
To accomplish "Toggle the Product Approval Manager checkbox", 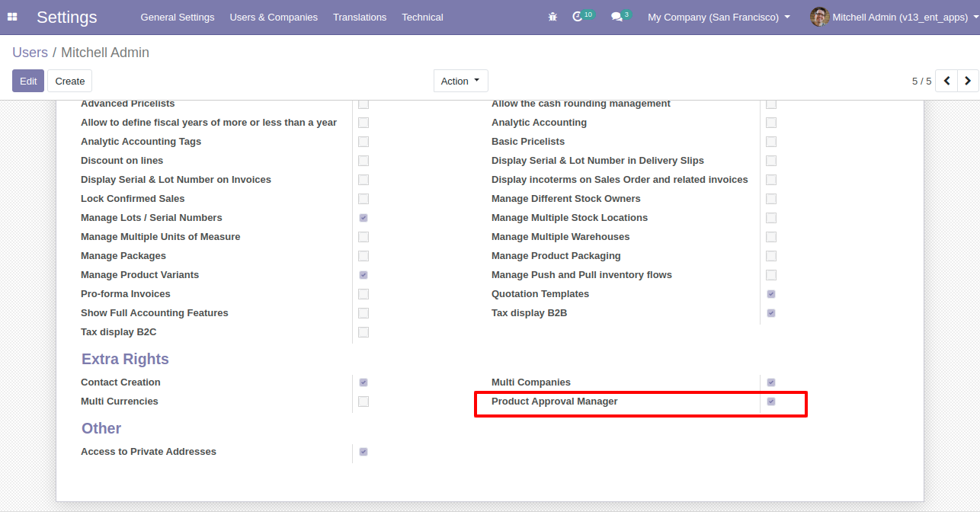I will pos(771,402).
